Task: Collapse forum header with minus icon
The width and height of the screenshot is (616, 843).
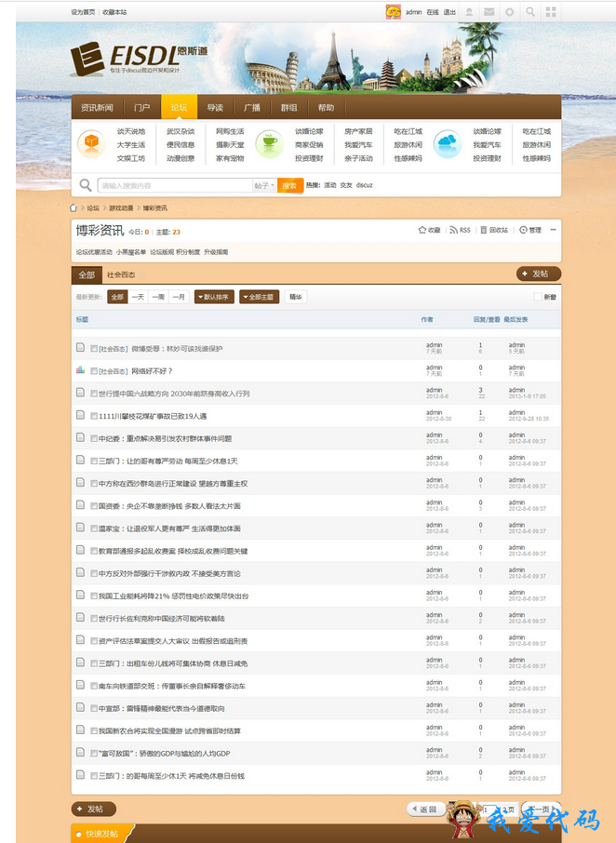Action: click(553, 230)
